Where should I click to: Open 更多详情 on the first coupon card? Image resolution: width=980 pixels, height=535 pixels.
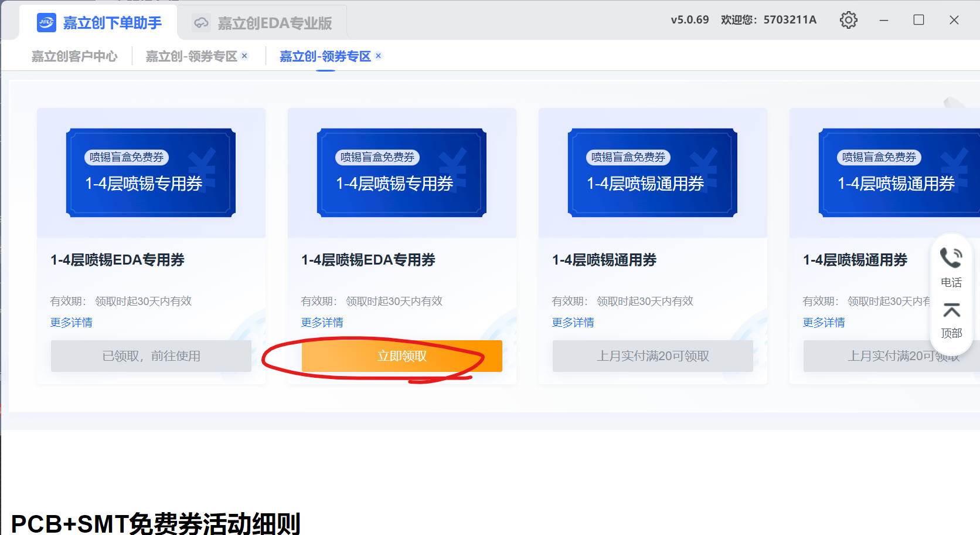pyautogui.click(x=72, y=323)
